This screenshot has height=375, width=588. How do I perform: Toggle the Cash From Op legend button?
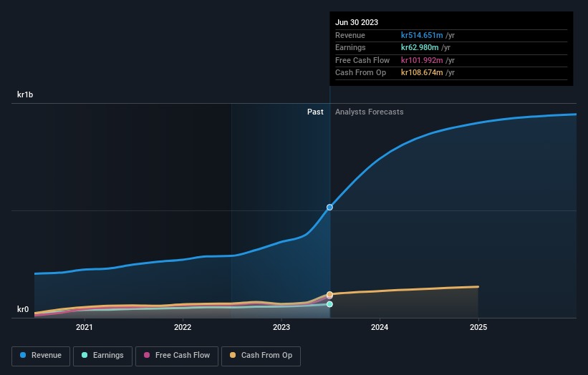pyautogui.click(x=261, y=356)
